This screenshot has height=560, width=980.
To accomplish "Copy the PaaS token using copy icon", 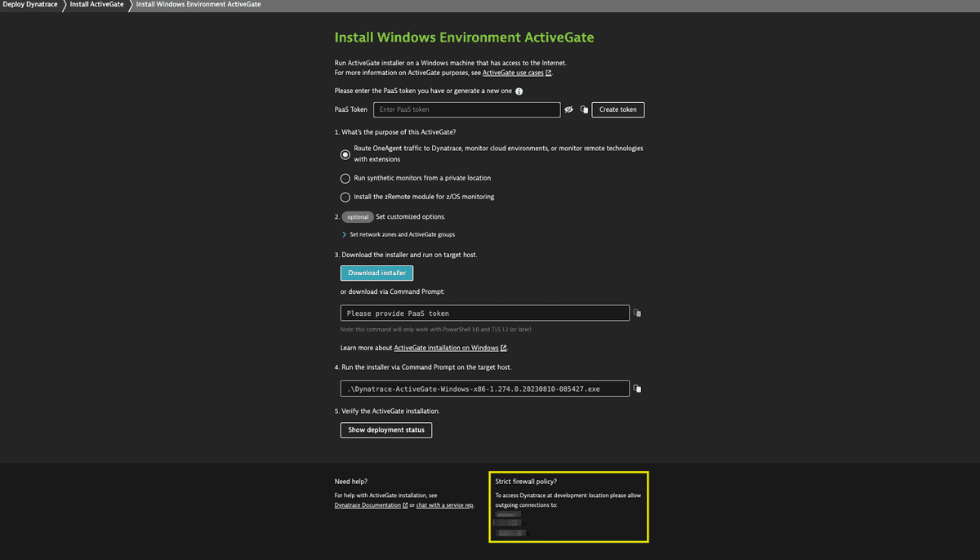I will (583, 109).
